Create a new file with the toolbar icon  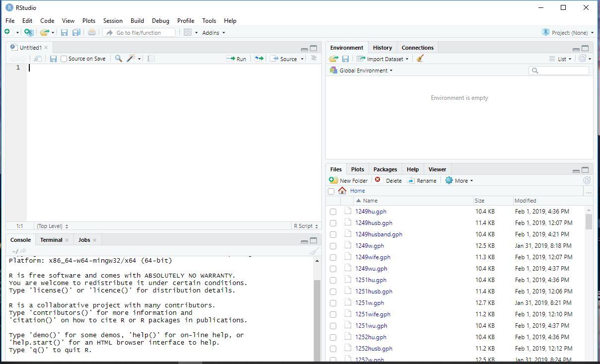pyautogui.click(x=7, y=32)
